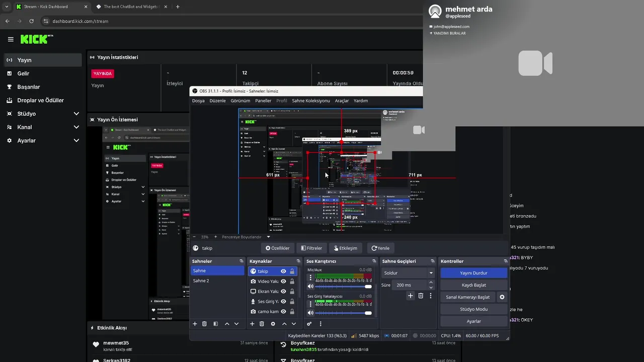Toggle visibility of takip source

283,271
